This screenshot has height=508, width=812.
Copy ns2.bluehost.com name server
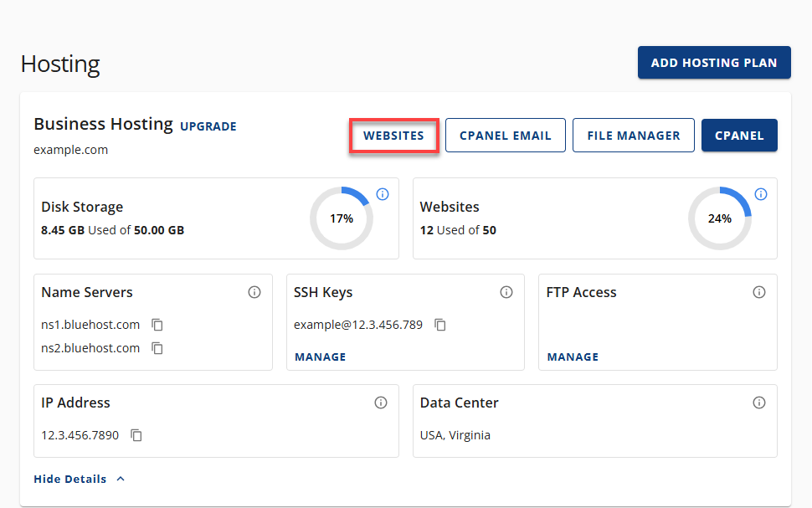click(x=157, y=348)
